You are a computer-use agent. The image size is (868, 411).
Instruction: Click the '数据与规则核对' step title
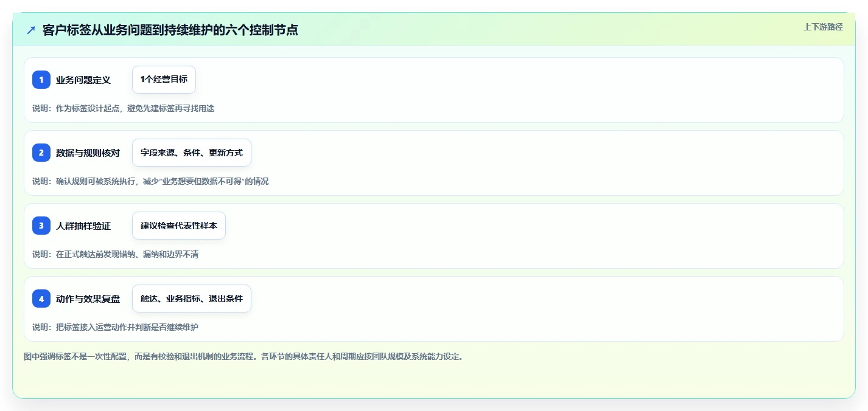click(x=88, y=153)
